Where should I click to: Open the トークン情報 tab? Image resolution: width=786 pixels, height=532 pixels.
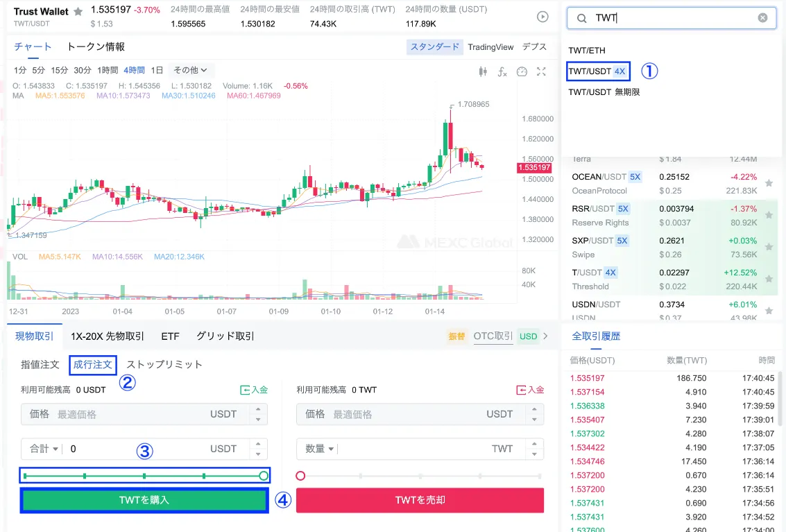coord(96,46)
